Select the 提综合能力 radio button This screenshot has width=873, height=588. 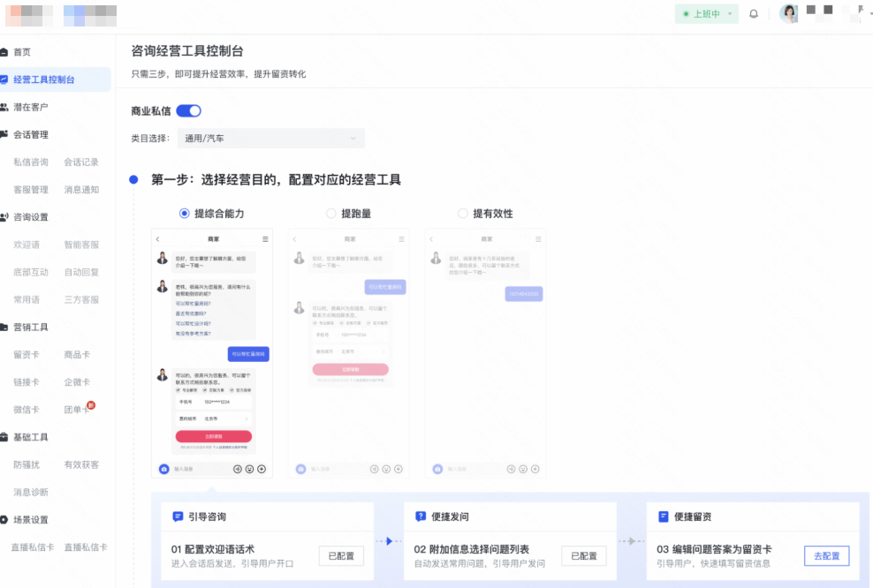pyautogui.click(x=185, y=214)
